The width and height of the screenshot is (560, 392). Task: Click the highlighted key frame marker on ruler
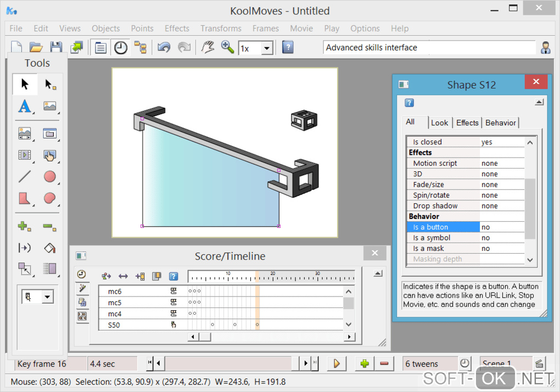(257, 277)
